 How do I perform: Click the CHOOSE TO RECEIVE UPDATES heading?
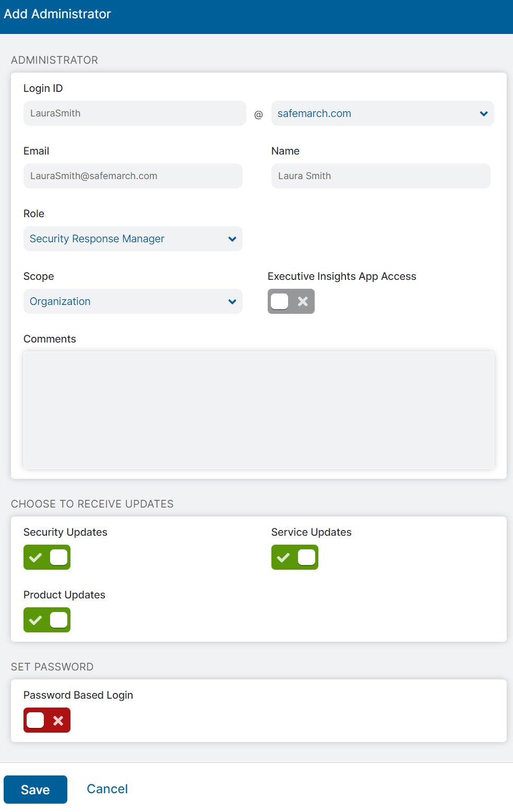click(92, 504)
